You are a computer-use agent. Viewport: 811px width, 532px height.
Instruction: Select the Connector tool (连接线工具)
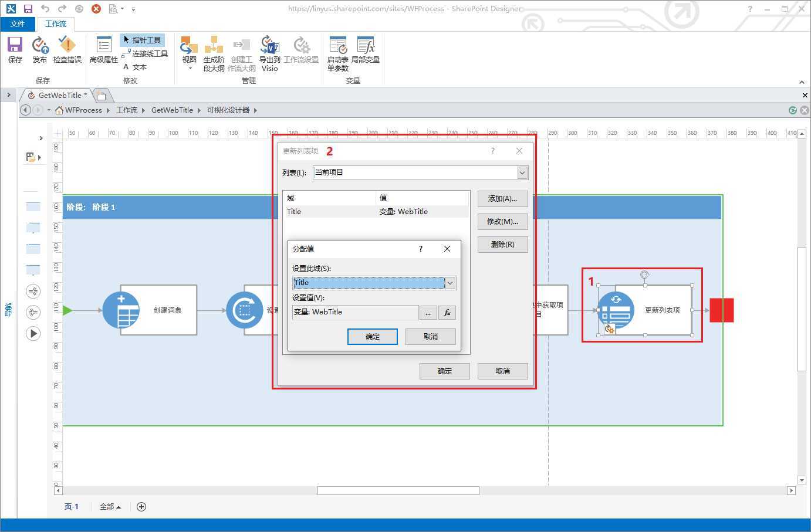coord(145,53)
